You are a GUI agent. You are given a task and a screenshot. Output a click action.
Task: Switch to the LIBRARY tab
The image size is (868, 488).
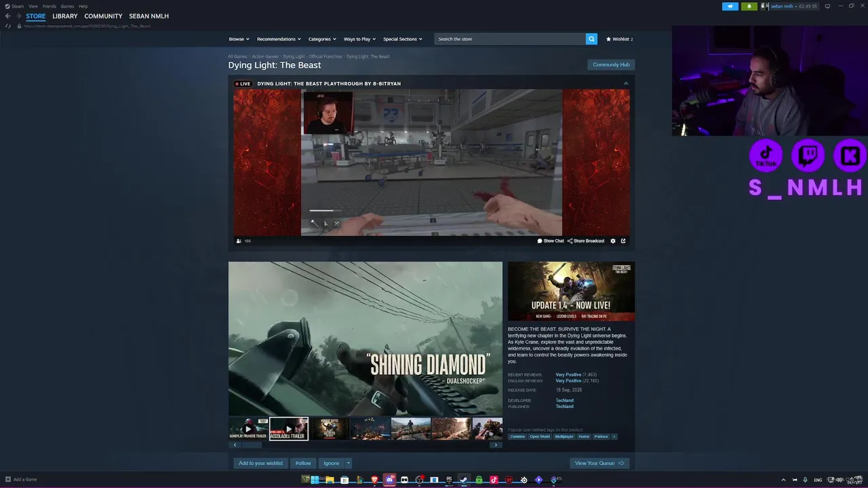(65, 16)
